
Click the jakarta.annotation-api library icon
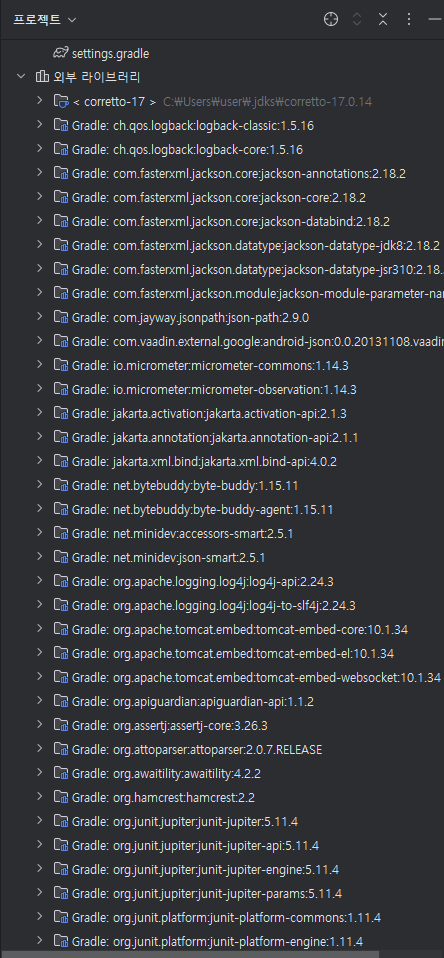60,437
